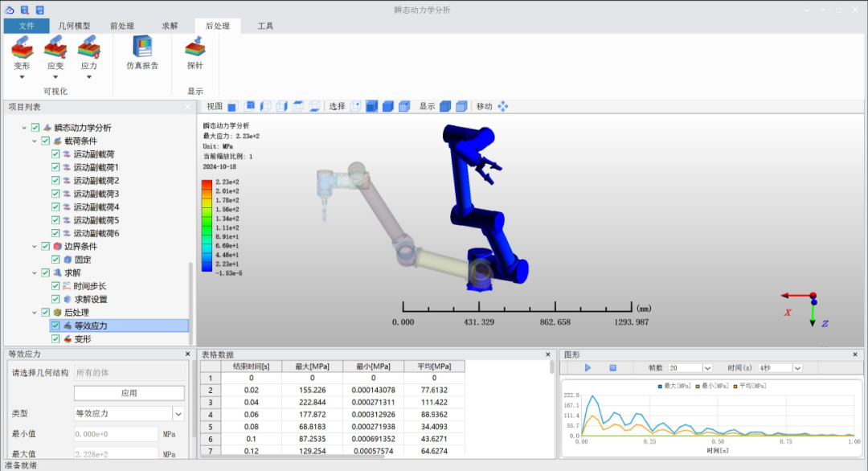Show meshed display mode

(461, 106)
